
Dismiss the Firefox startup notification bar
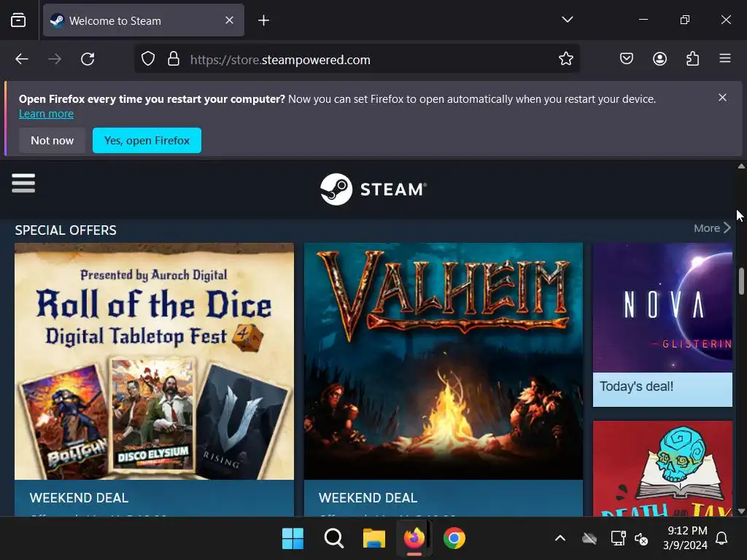722,98
